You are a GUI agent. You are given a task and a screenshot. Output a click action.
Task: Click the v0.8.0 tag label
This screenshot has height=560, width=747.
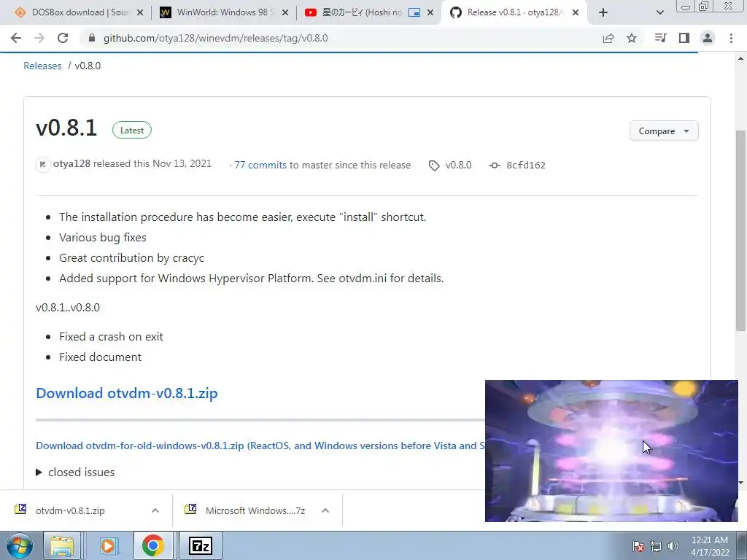click(x=458, y=165)
